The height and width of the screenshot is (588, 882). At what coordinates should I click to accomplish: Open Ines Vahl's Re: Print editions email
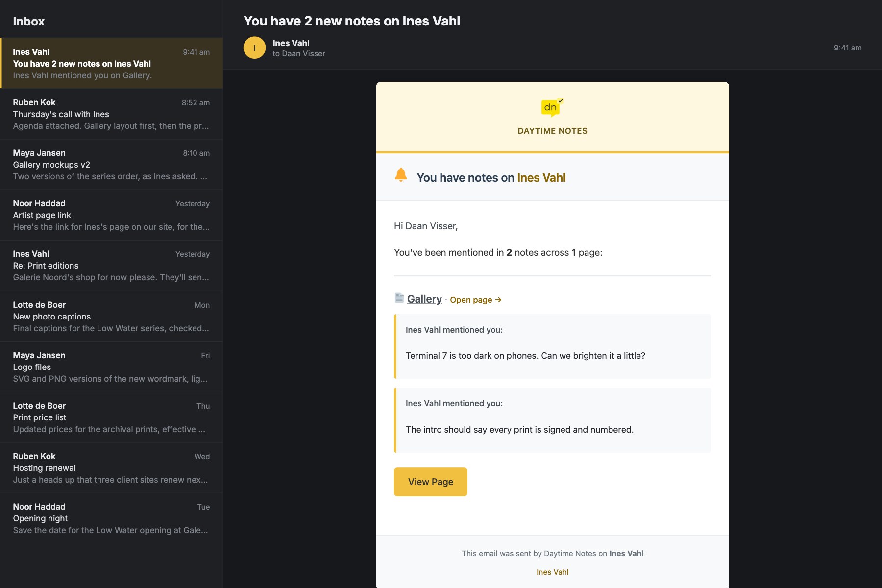click(111, 266)
